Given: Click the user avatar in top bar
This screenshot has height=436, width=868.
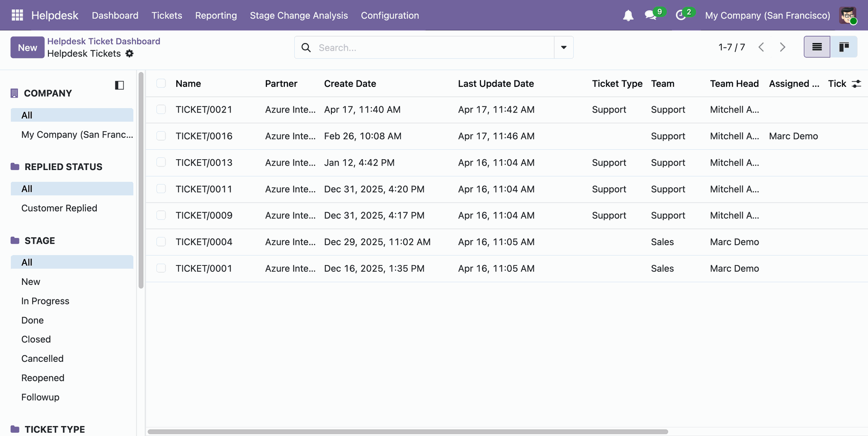Looking at the screenshot, I should (x=848, y=15).
